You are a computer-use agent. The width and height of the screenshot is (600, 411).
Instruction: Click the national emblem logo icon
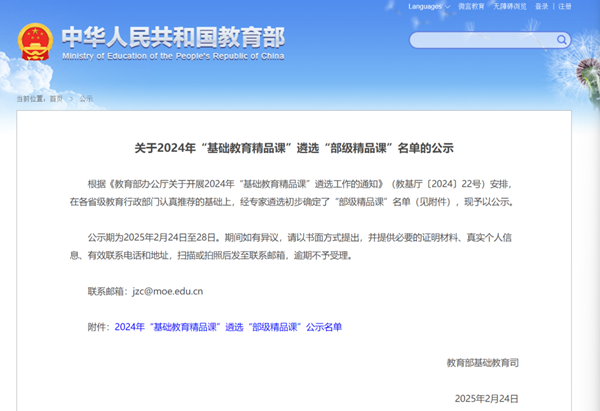[x=35, y=41]
